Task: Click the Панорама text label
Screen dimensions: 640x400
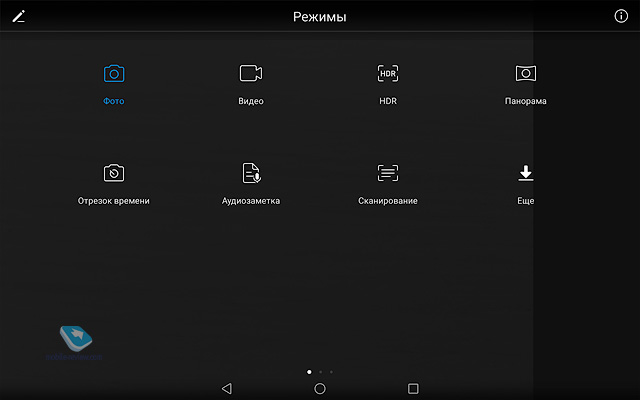Action: 525,101
